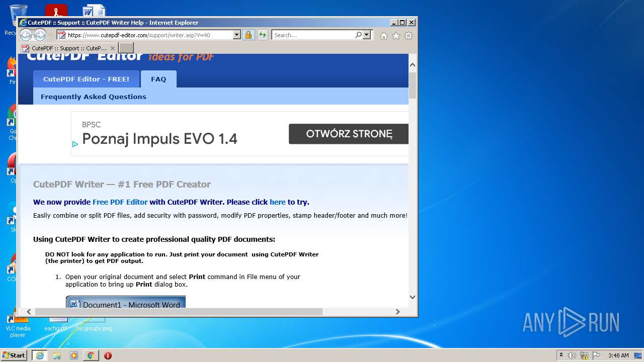Click the Internet Explorer title bar icon
Image resolution: width=644 pixels, height=362 pixels.
23,23
